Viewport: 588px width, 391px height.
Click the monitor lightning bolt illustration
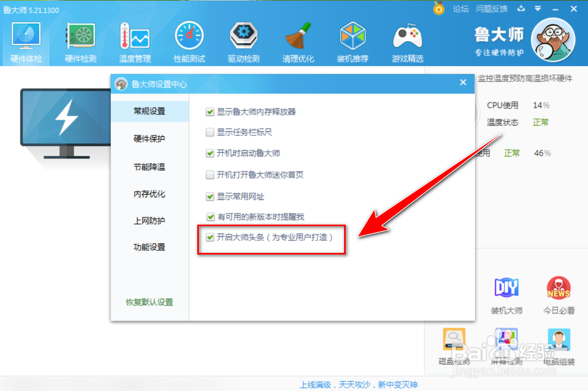66,124
